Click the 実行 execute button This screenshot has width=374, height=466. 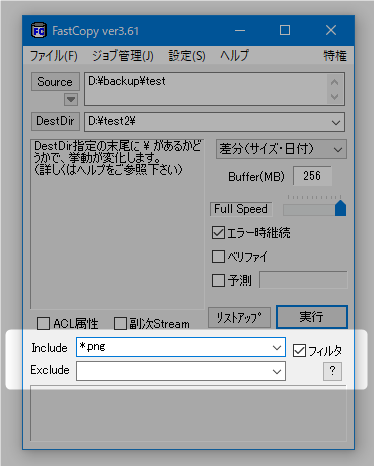[312, 317]
